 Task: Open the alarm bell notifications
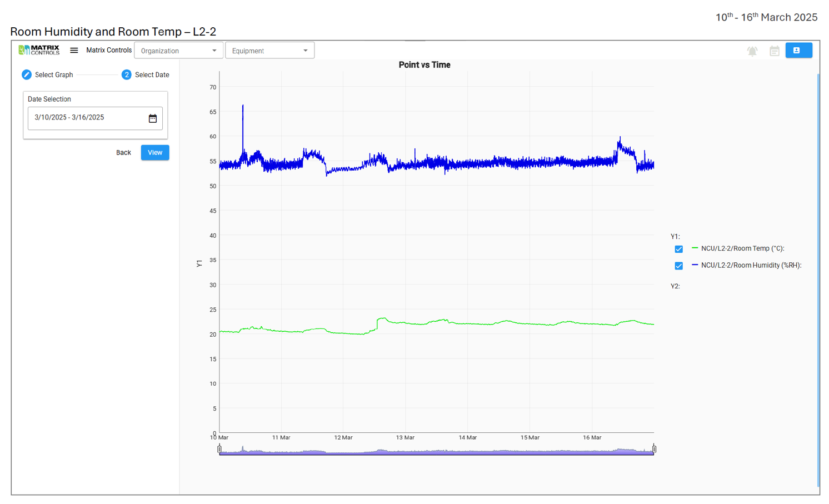752,51
